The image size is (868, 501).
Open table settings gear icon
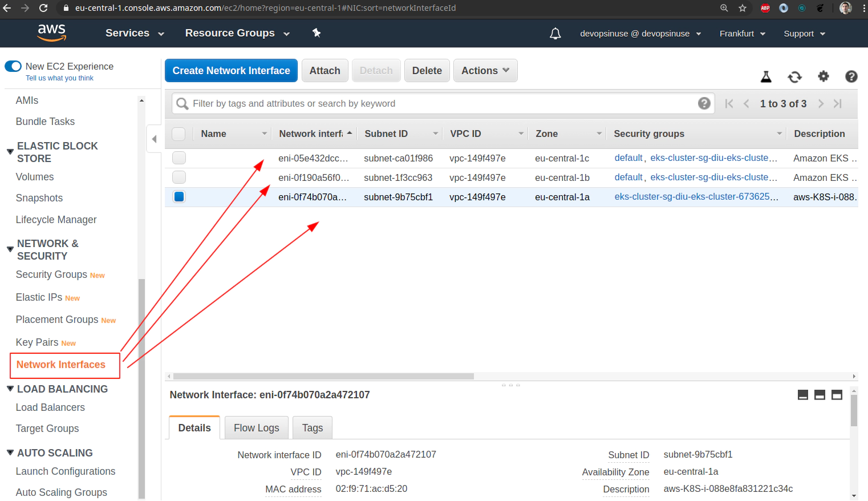823,76
